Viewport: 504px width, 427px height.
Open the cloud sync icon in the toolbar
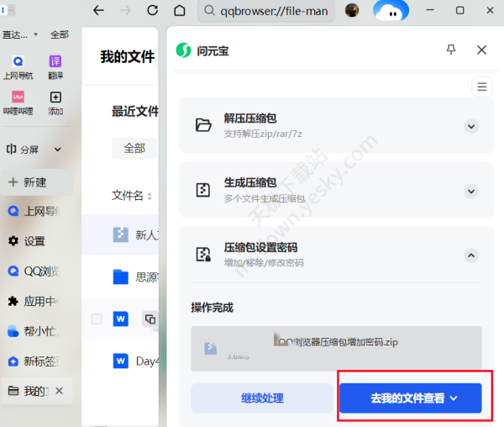391,11
